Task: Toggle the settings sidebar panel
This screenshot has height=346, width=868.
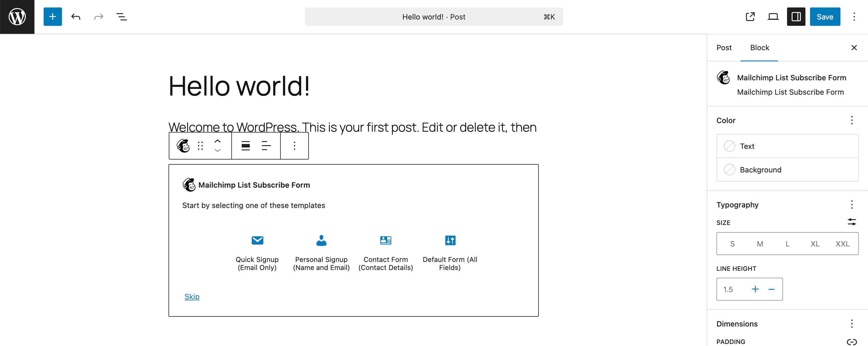Action: pyautogui.click(x=796, y=17)
